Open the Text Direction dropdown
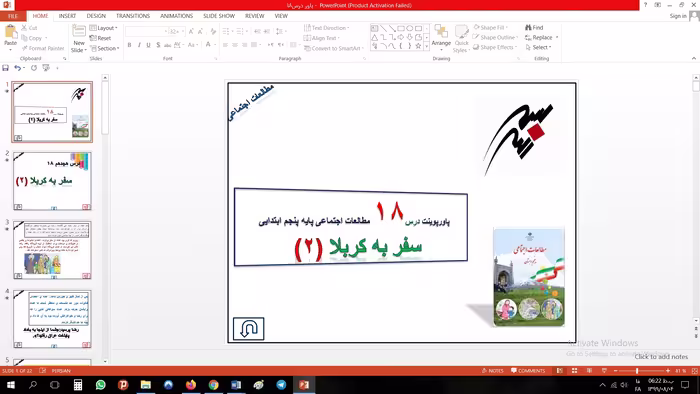 point(326,28)
